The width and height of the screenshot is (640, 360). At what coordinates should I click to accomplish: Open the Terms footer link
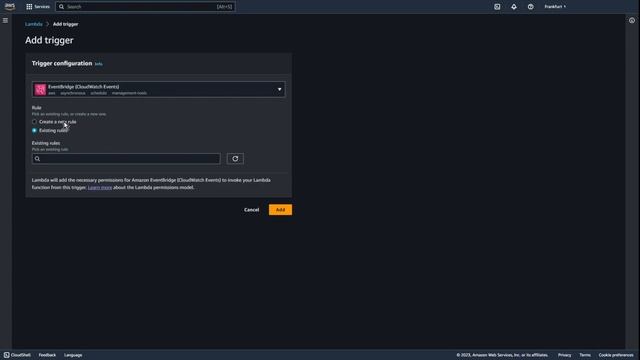[585, 355]
